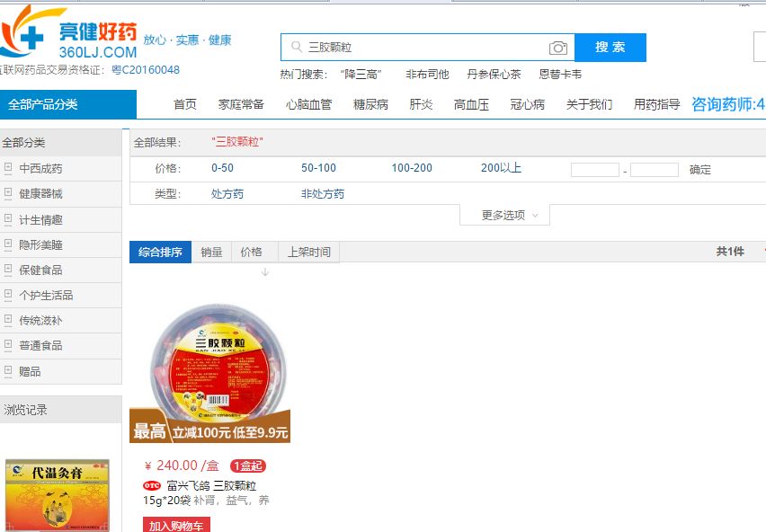Image resolution: width=766 pixels, height=532 pixels.
Task: Open 家庭常备 navigation item
Action: (x=241, y=104)
